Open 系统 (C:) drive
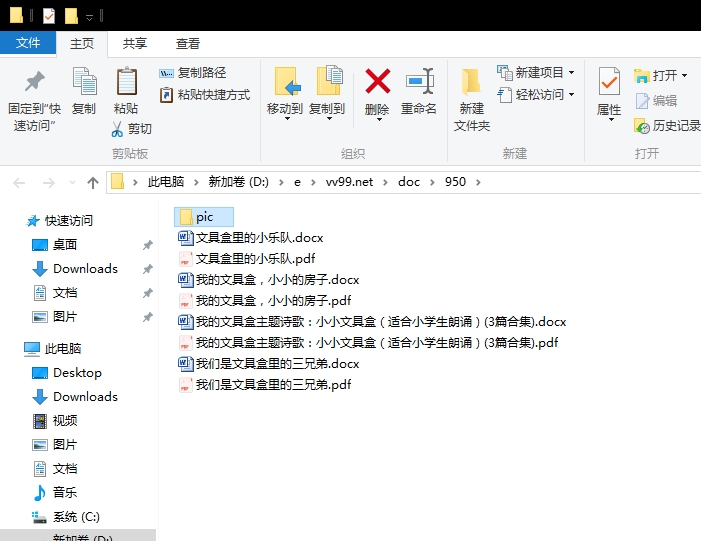This screenshot has width=701, height=541. point(66,517)
